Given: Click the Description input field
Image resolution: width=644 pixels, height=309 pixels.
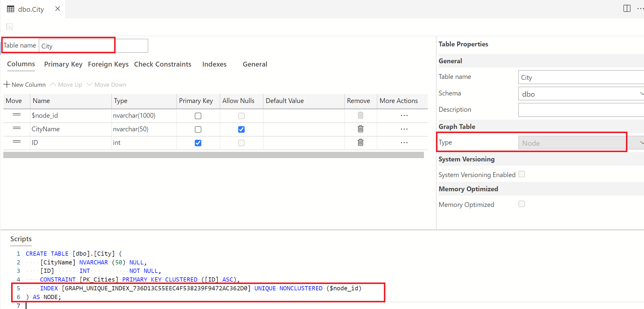Looking at the screenshot, I should 581,110.
